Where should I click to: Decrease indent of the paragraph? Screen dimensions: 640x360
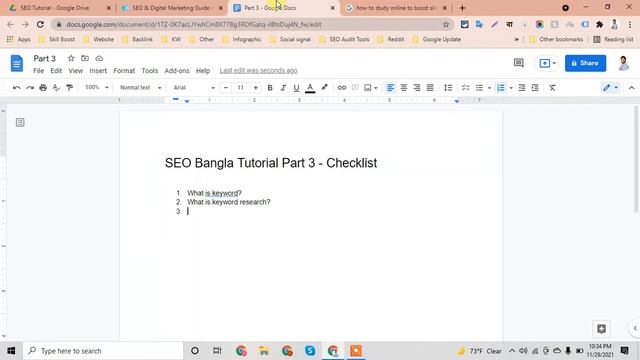click(522, 87)
